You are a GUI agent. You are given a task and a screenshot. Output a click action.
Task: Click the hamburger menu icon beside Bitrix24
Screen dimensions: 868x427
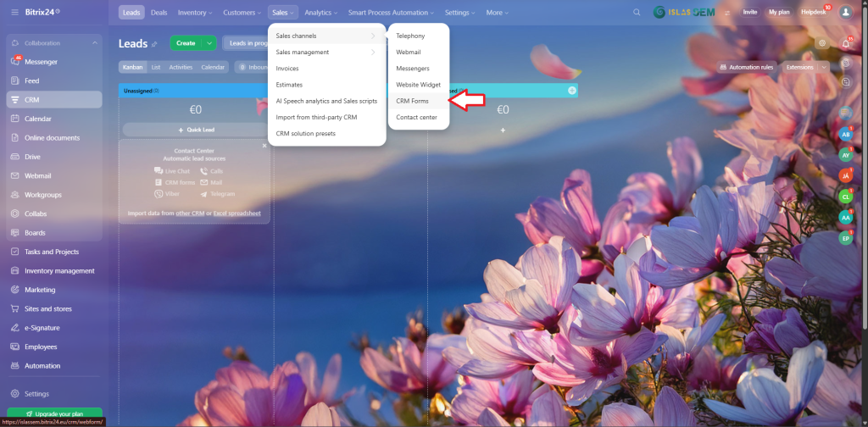point(14,13)
